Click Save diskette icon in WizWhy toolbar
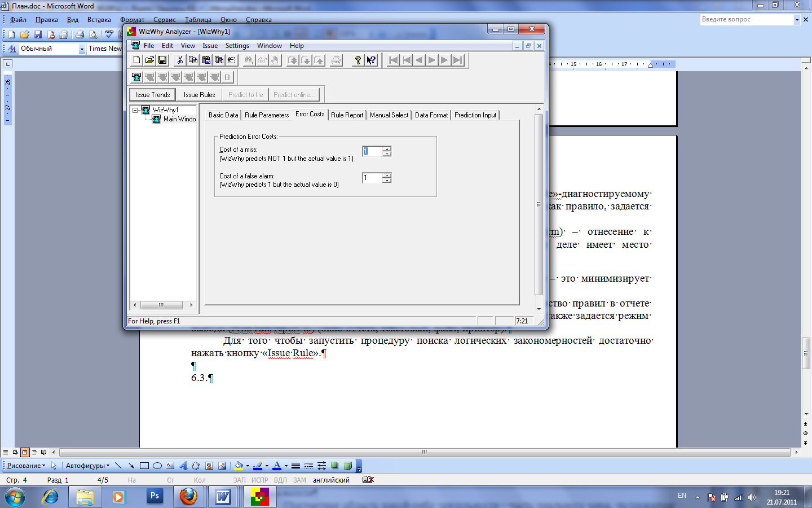 (x=162, y=60)
